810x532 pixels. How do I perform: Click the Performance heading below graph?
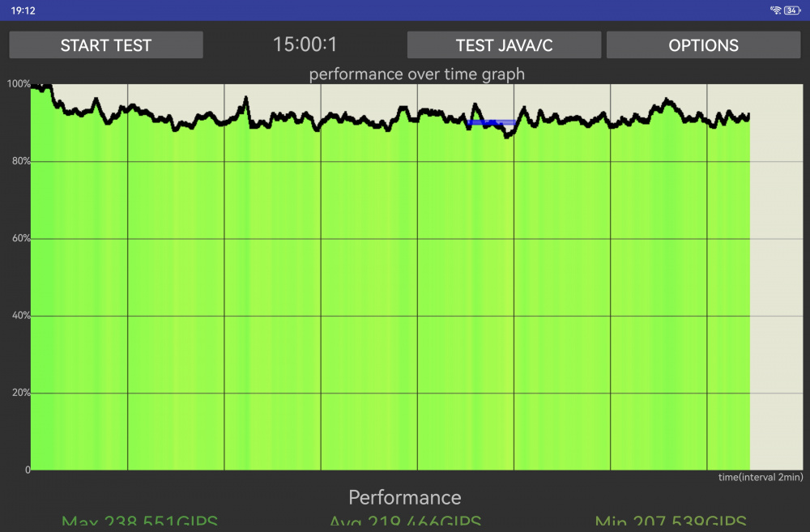tap(404, 497)
